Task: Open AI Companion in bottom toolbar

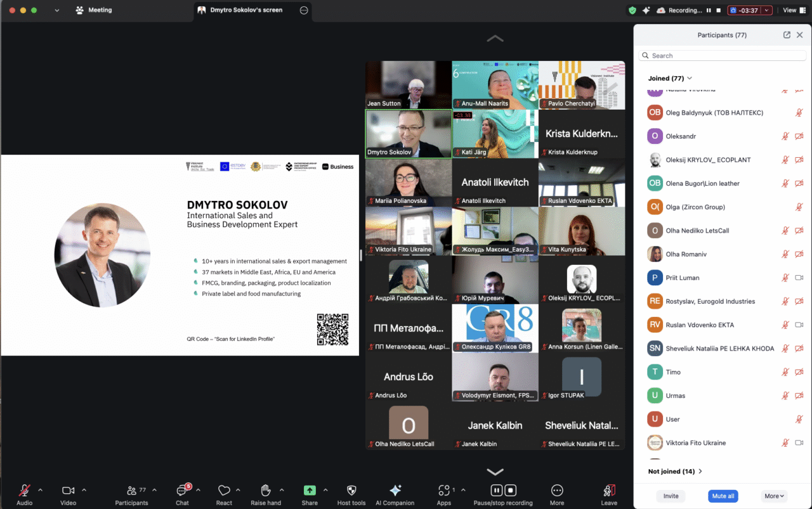Action: [x=395, y=491]
